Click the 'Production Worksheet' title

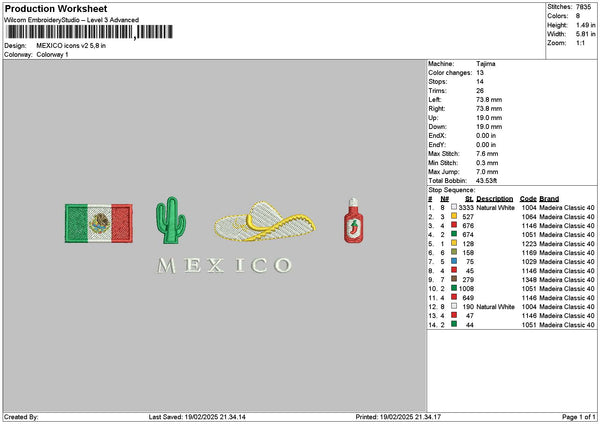[x=56, y=8]
